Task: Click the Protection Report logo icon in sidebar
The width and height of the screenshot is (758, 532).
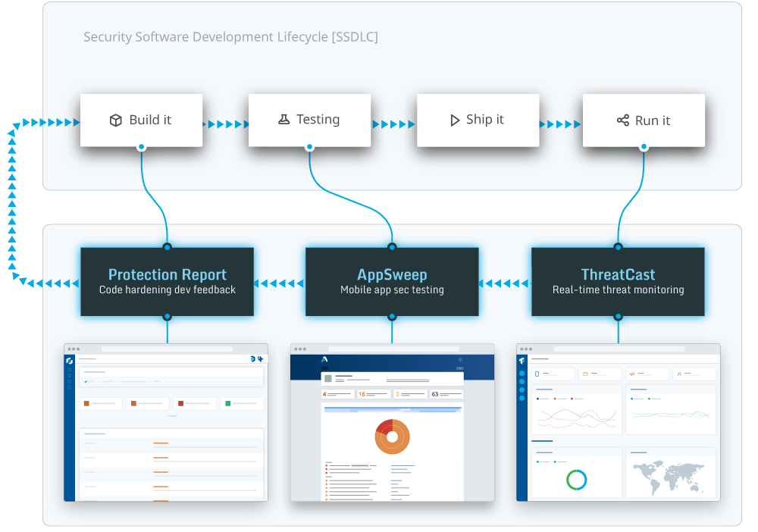Action: (x=69, y=361)
